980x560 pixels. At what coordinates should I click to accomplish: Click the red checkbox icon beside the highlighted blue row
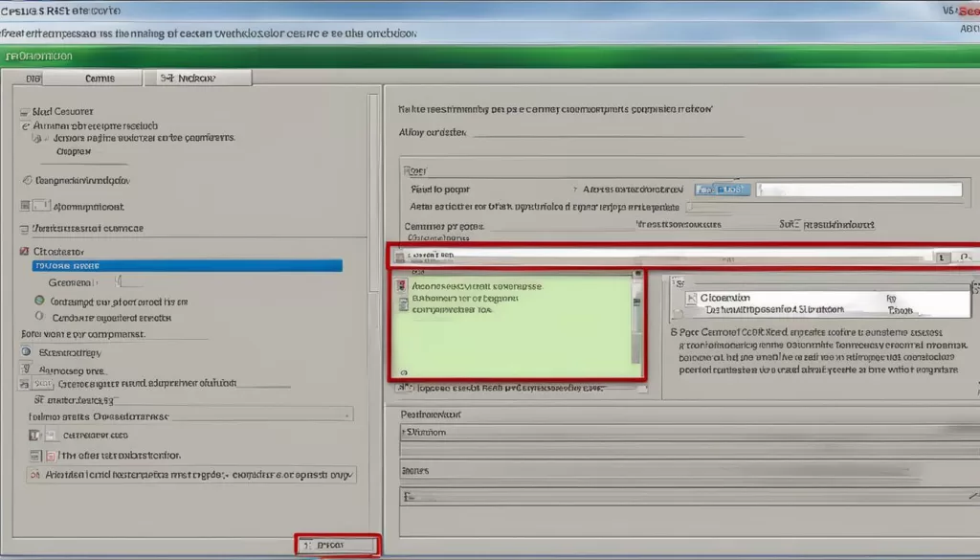click(x=25, y=251)
